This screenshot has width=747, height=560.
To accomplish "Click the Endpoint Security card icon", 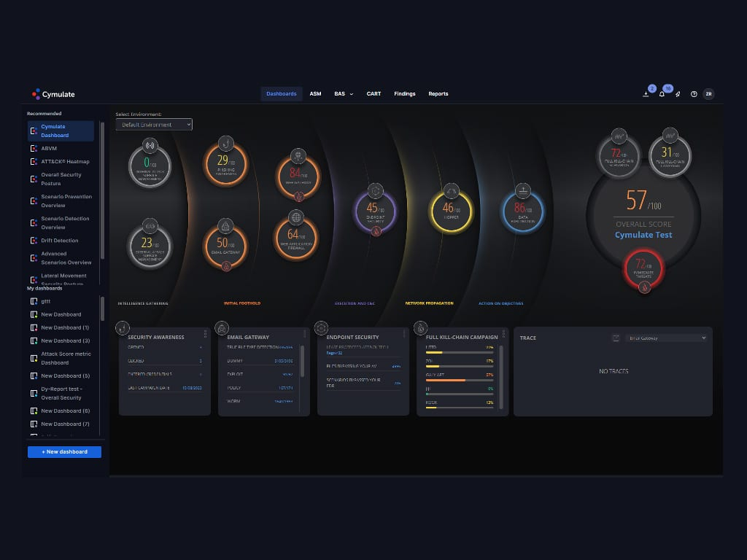I will coord(321,328).
